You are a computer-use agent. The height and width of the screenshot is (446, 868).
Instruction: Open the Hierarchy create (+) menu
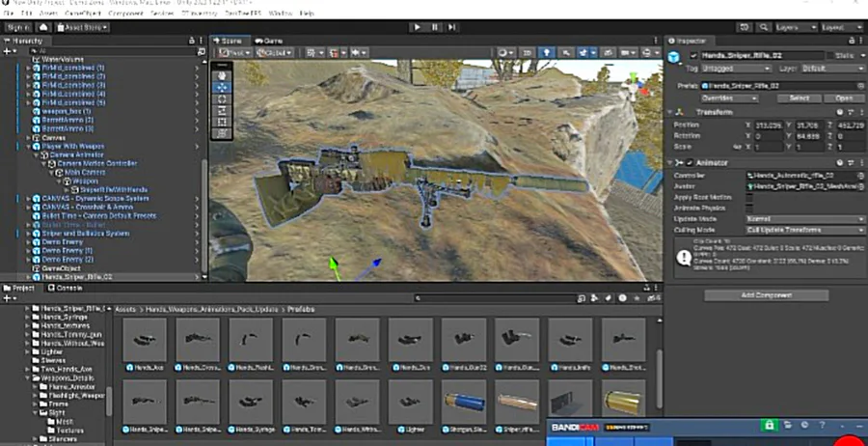coord(9,50)
